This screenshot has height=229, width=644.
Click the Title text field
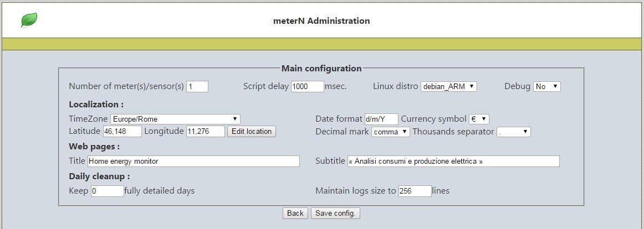click(x=193, y=162)
